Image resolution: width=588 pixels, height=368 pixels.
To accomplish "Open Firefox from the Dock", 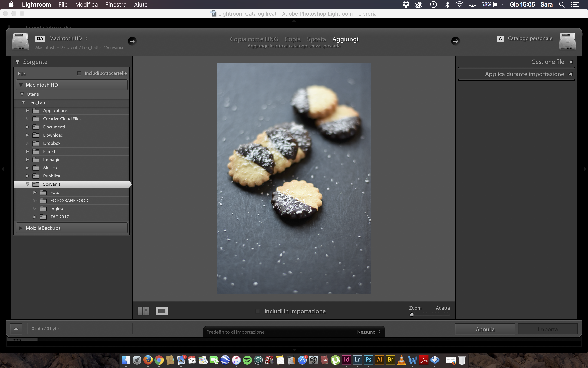I will click(148, 360).
